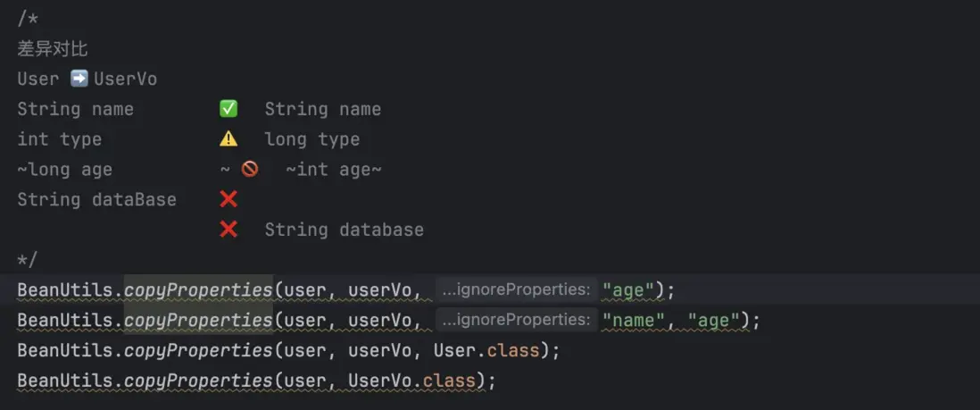Click copyProperties on the UserVo.class line

198,381
